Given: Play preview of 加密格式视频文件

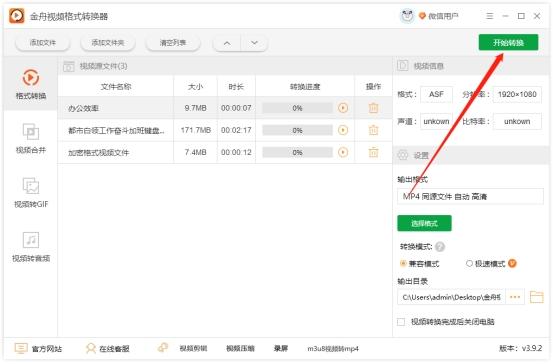Looking at the screenshot, I should click(343, 152).
